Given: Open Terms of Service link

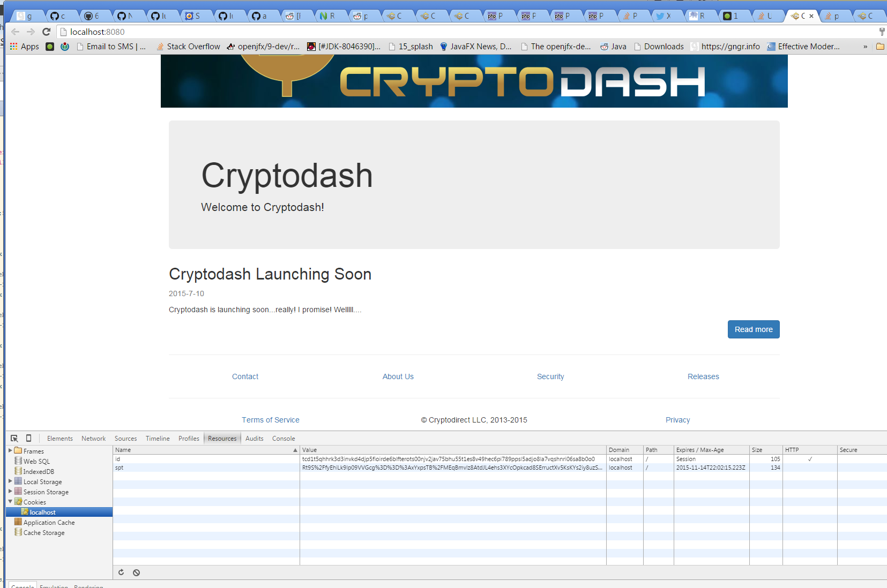Looking at the screenshot, I should click(271, 420).
